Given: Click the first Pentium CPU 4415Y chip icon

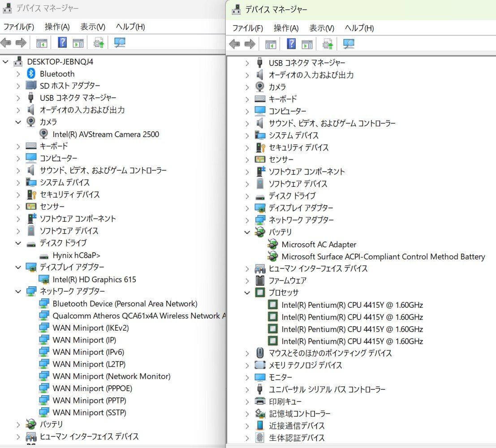Looking at the screenshot, I should [273, 305].
